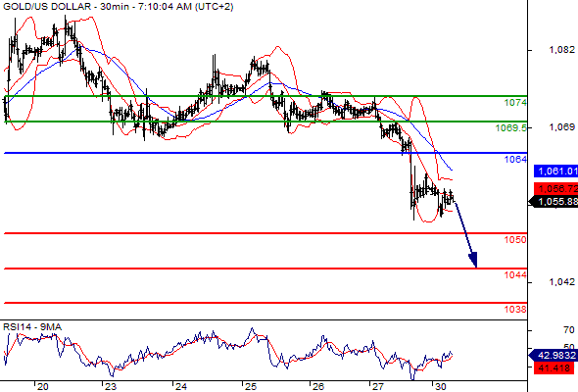This screenshot has height=392, width=578.
Task: Select the red 41.418 RSI average tag
Action: click(554, 367)
